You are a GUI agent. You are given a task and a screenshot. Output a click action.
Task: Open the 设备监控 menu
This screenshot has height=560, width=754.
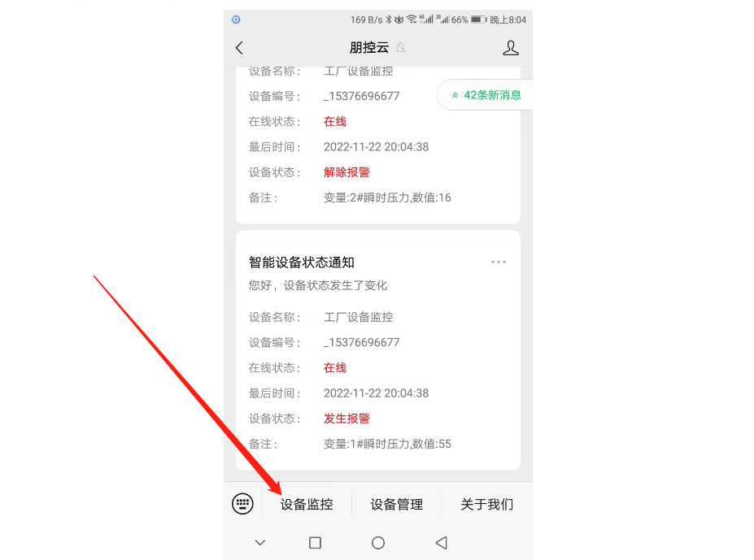pyautogui.click(x=307, y=504)
